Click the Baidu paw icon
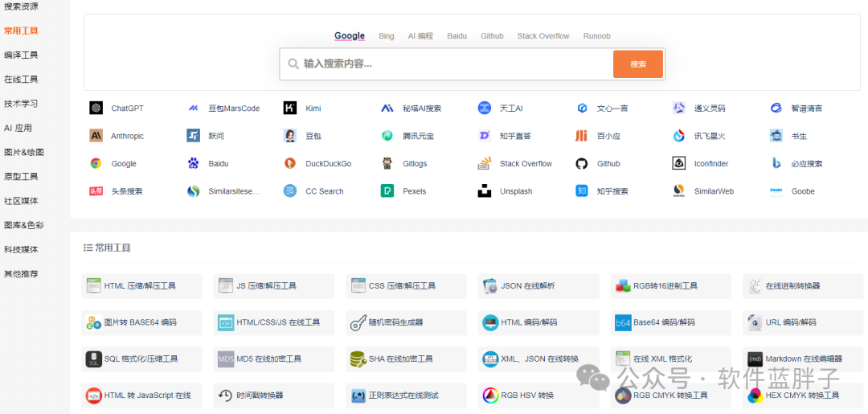 pyautogui.click(x=193, y=163)
